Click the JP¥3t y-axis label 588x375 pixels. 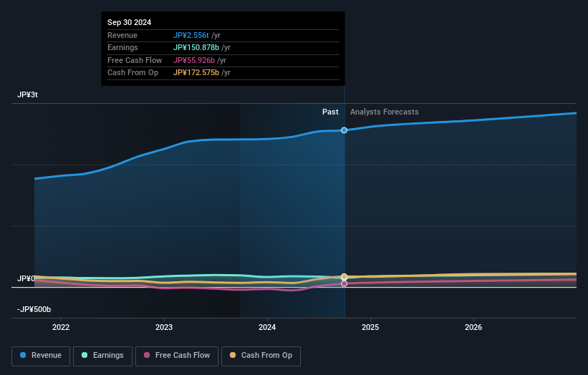(x=27, y=94)
